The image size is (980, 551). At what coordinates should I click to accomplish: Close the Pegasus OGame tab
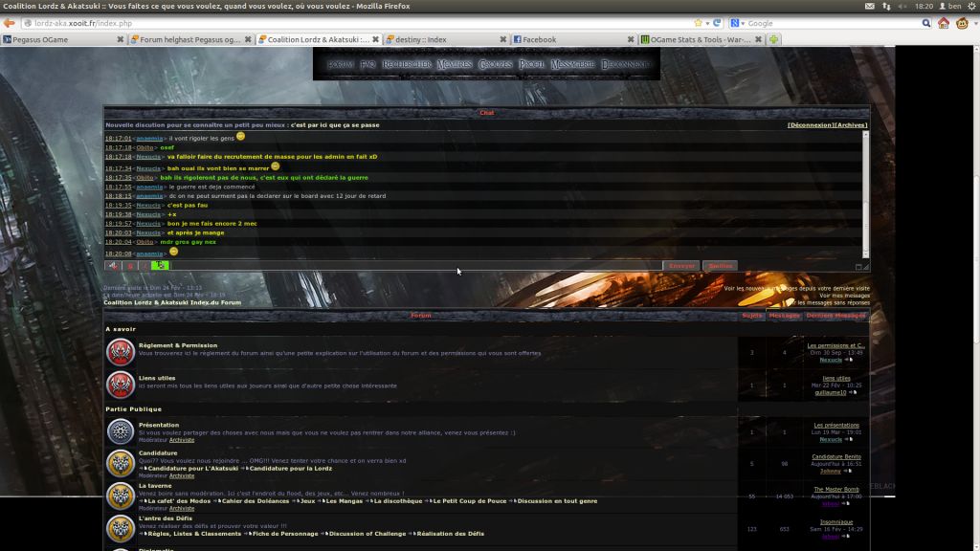point(120,39)
